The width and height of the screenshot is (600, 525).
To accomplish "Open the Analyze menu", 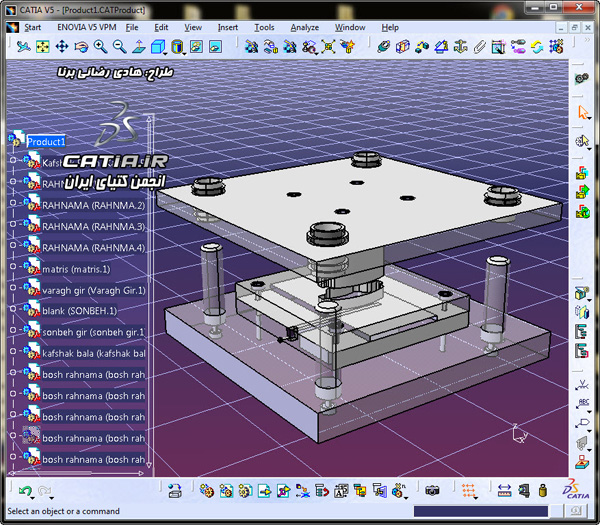I will coord(305,28).
